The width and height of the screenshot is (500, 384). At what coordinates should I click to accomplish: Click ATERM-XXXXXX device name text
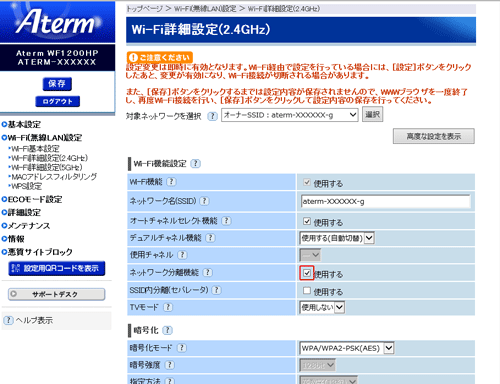click(x=57, y=62)
